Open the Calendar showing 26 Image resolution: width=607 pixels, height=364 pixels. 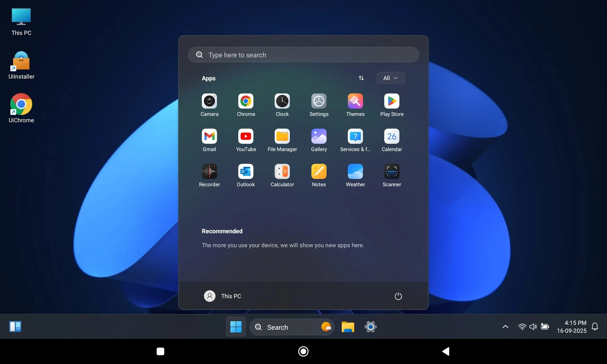(x=392, y=136)
